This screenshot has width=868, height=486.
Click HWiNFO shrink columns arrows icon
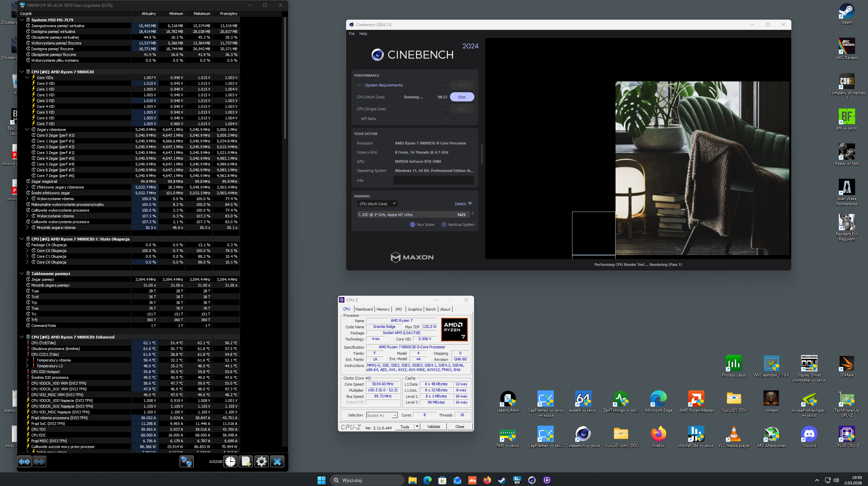click(x=39, y=462)
